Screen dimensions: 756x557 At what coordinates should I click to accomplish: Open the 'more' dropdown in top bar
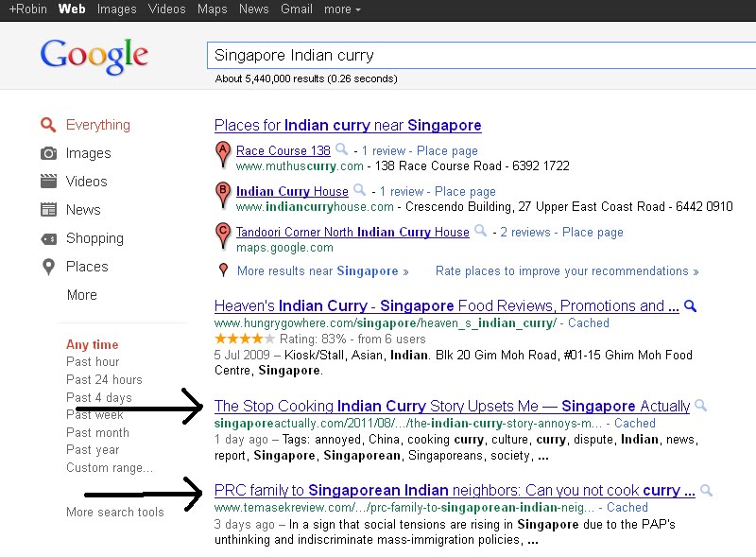[x=342, y=9]
